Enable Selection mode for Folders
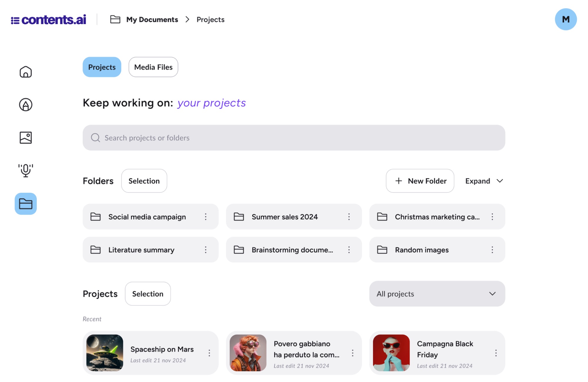This screenshot has height=382, width=588. (144, 181)
